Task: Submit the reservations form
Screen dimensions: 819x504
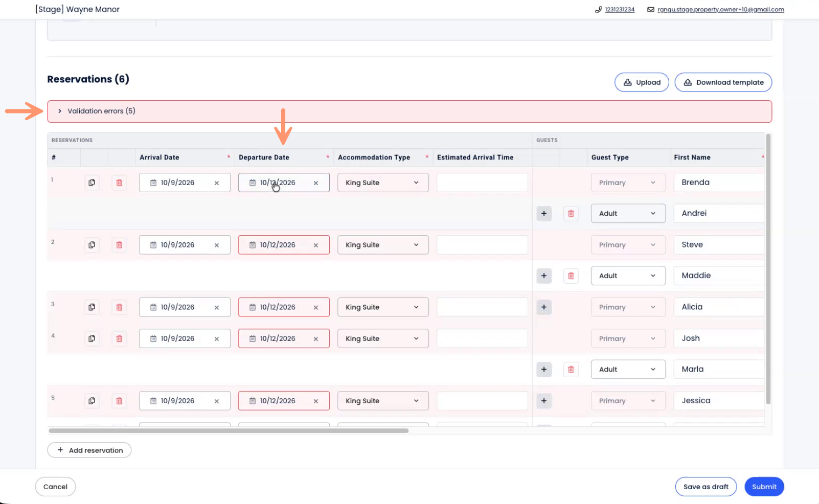Action: 764,487
